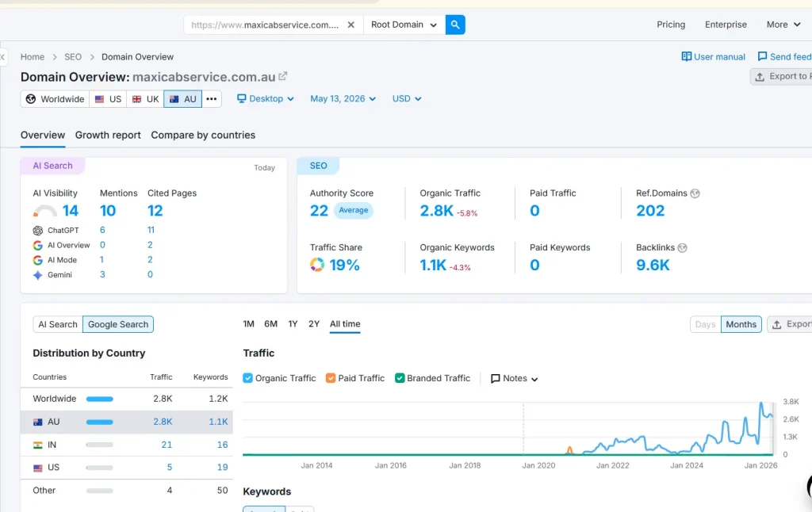Toggle the Branded Traffic checkbox
Viewport: 812px width, 512px height.
tap(400, 378)
